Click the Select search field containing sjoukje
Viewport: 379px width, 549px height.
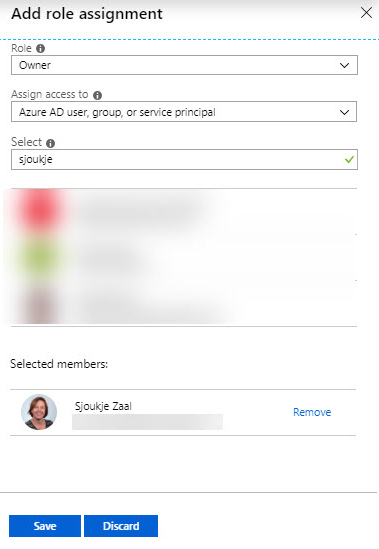point(184,160)
